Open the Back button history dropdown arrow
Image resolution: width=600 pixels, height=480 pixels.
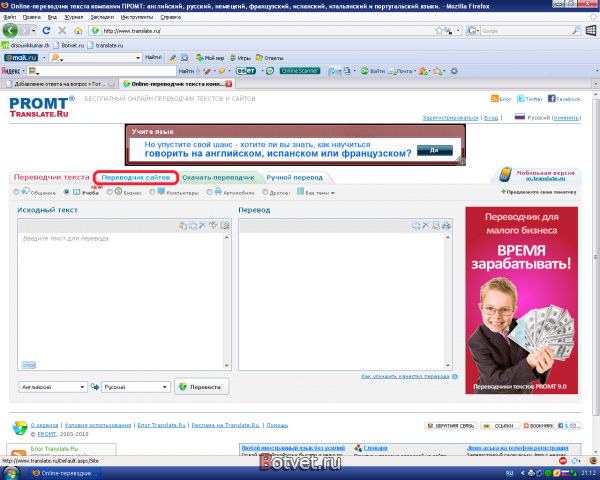[x=34, y=31]
